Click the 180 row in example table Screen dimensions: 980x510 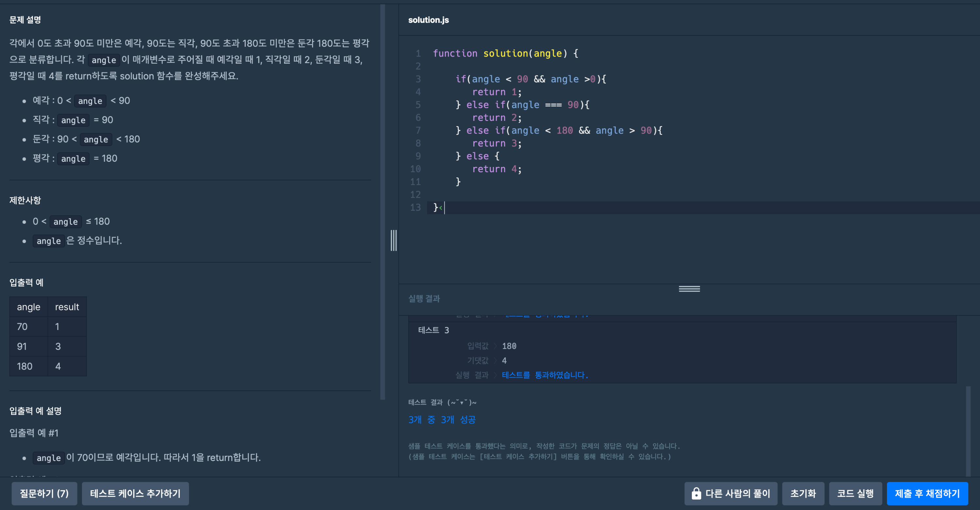pos(25,366)
